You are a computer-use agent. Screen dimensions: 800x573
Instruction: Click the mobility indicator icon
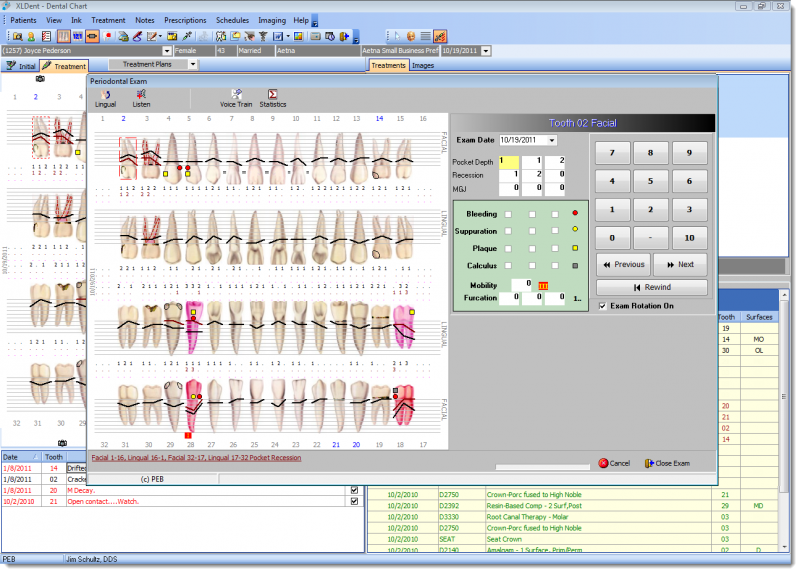pyautogui.click(x=544, y=285)
